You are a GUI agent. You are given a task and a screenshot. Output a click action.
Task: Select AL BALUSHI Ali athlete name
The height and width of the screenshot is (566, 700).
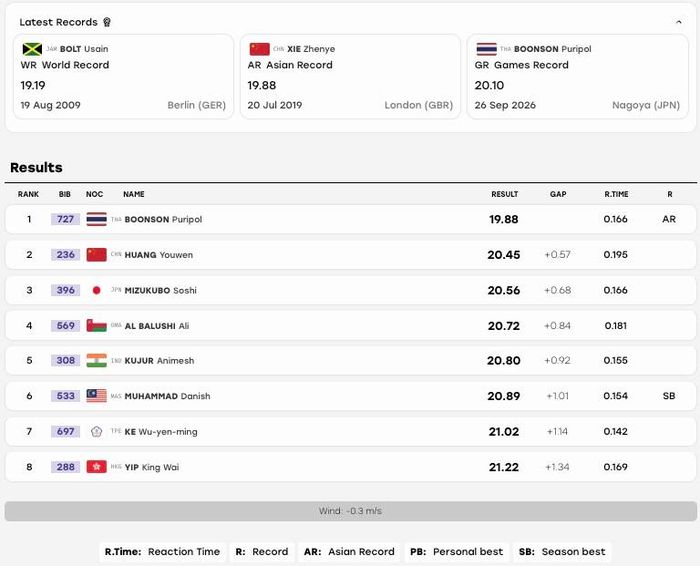(157, 326)
